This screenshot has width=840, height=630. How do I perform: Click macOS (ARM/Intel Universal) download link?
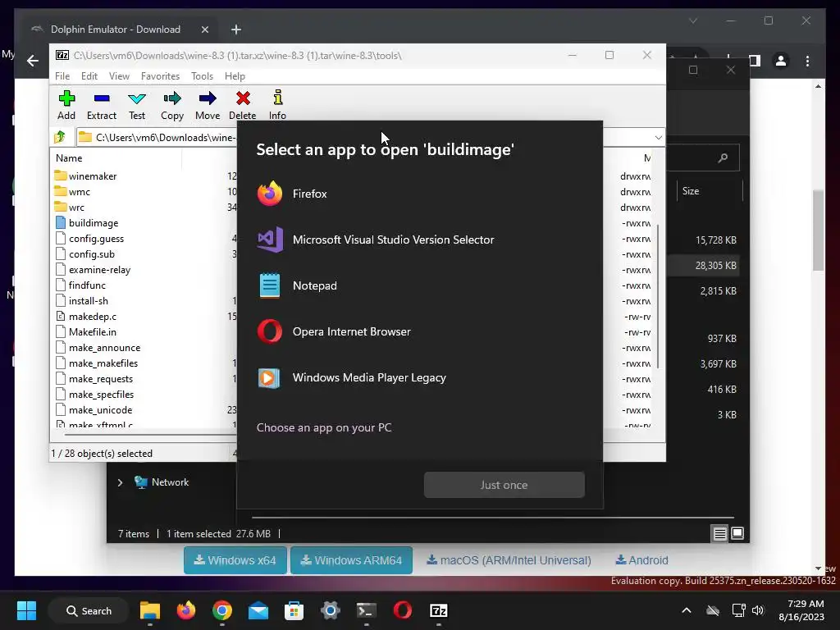click(x=509, y=560)
